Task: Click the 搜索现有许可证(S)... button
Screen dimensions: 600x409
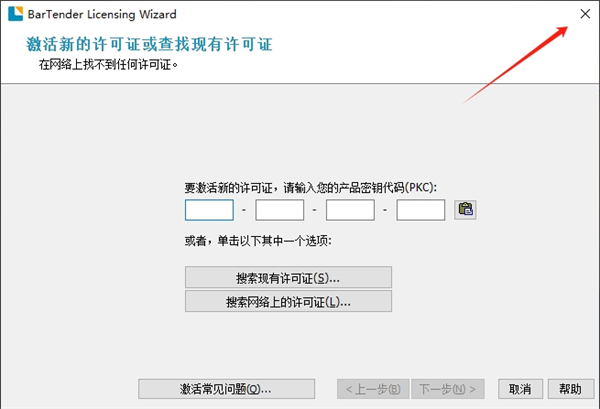Action: 288,277
